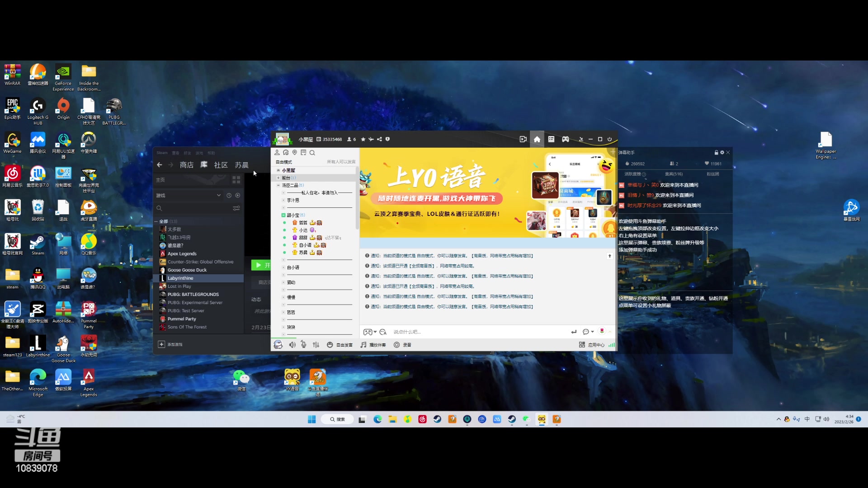This screenshot has height=488, width=868.
Task: Click the report exclamation icon in YY header
Action: [x=387, y=139]
